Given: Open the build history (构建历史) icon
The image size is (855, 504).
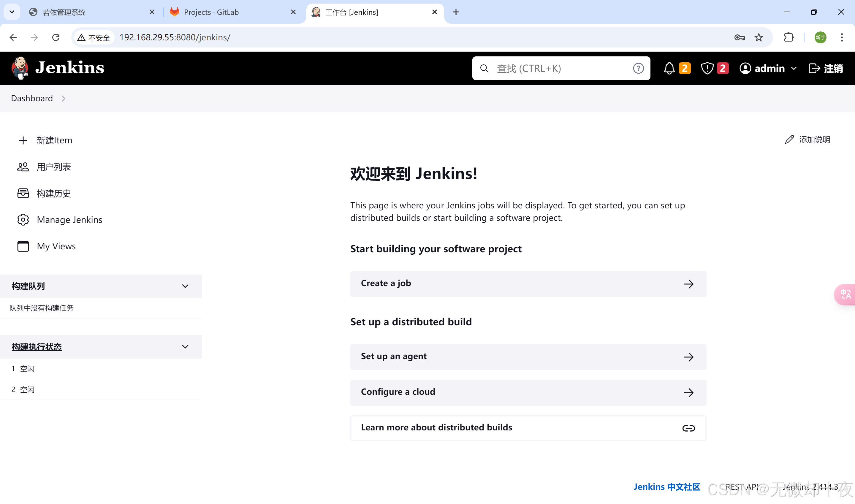Looking at the screenshot, I should pyautogui.click(x=23, y=193).
